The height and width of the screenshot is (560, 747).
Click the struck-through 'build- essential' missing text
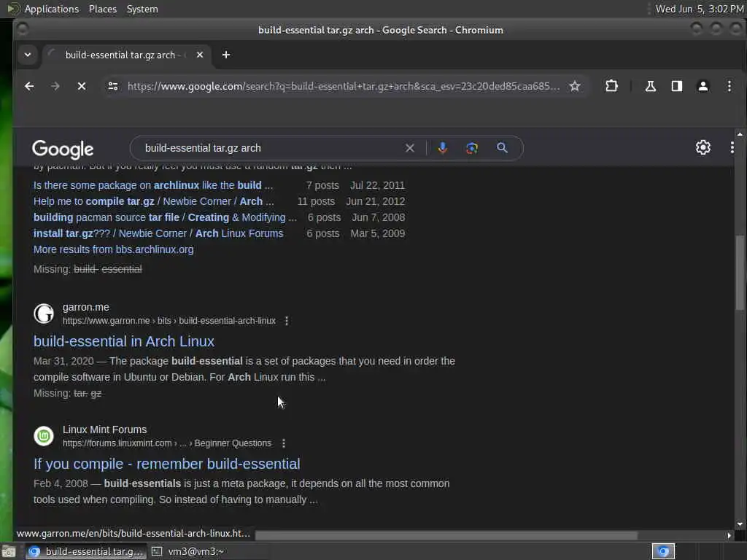click(108, 269)
